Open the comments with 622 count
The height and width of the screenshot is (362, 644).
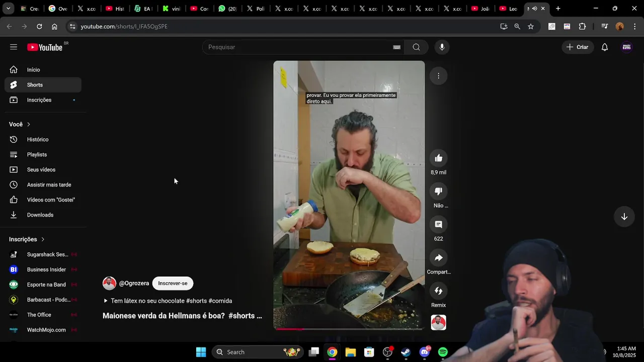[438, 225]
